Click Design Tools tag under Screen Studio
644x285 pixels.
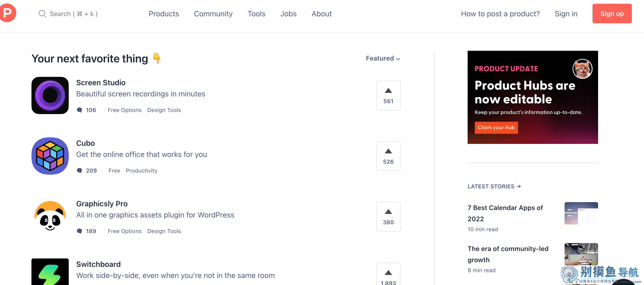click(x=164, y=110)
